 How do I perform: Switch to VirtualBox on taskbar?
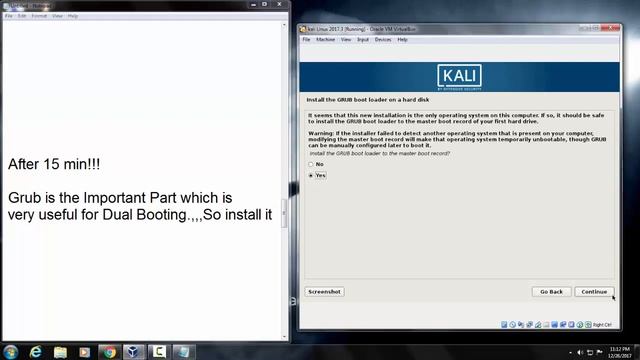pos(134,352)
